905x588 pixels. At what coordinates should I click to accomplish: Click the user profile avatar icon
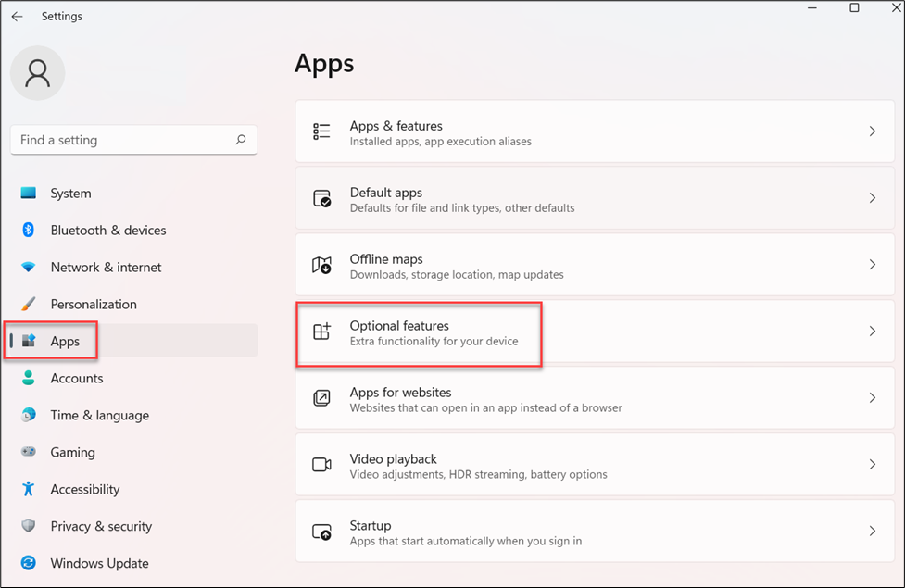(38, 73)
